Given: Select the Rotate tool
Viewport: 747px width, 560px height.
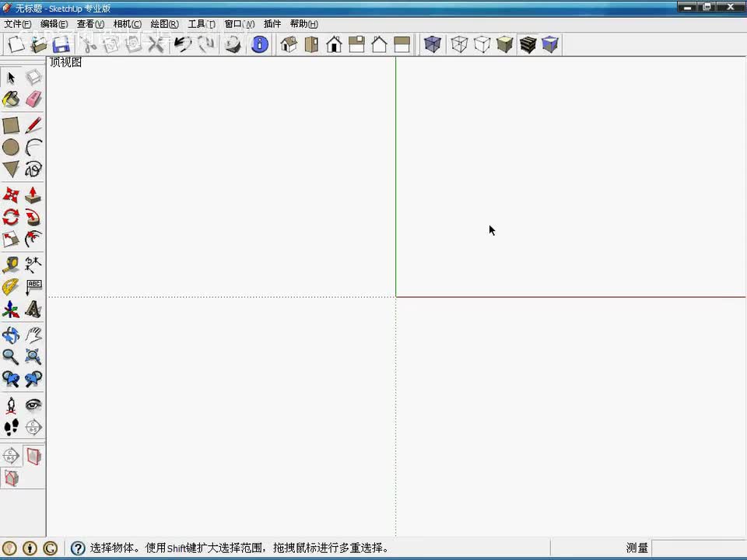Looking at the screenshot, I should [11, 217].
